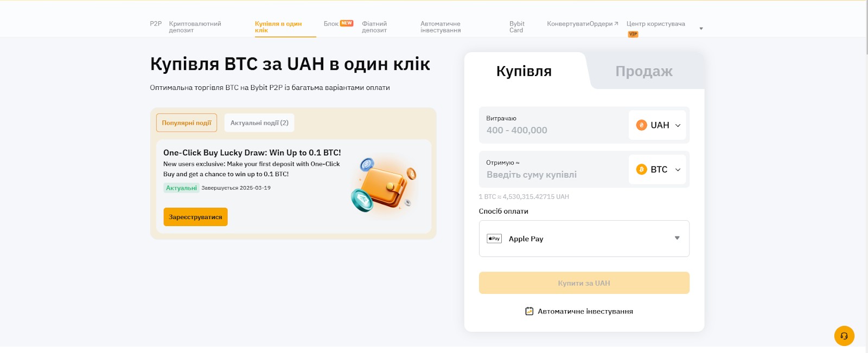This screenshot has width=868, height=353.
Task: Click the orange UAH currency coin icon
Action: pyautogui.click(x=641, y=125)
